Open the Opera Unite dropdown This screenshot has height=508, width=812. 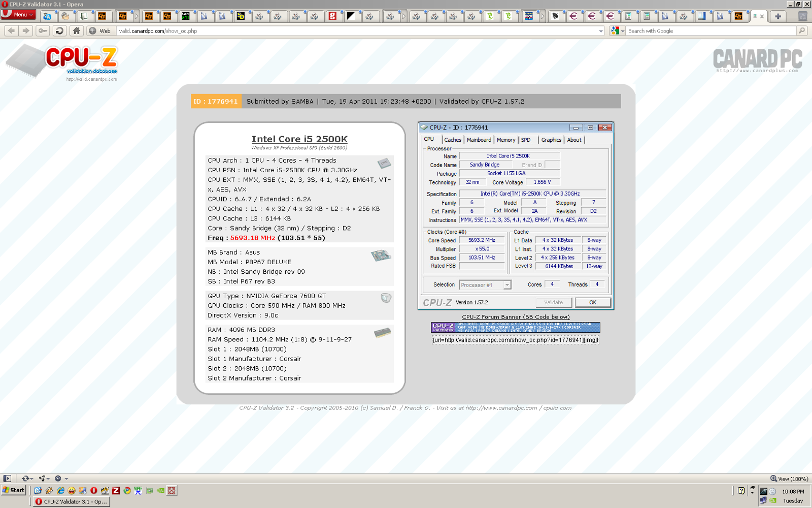44,479
